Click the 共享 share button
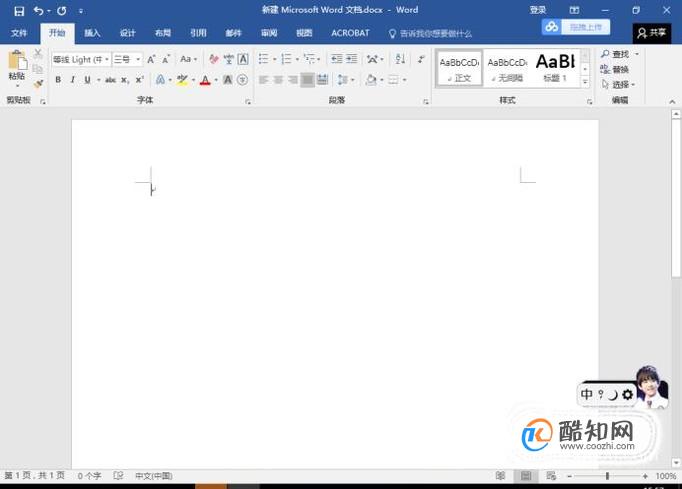Viewport: 682px width, 489px height. point(652,33)
